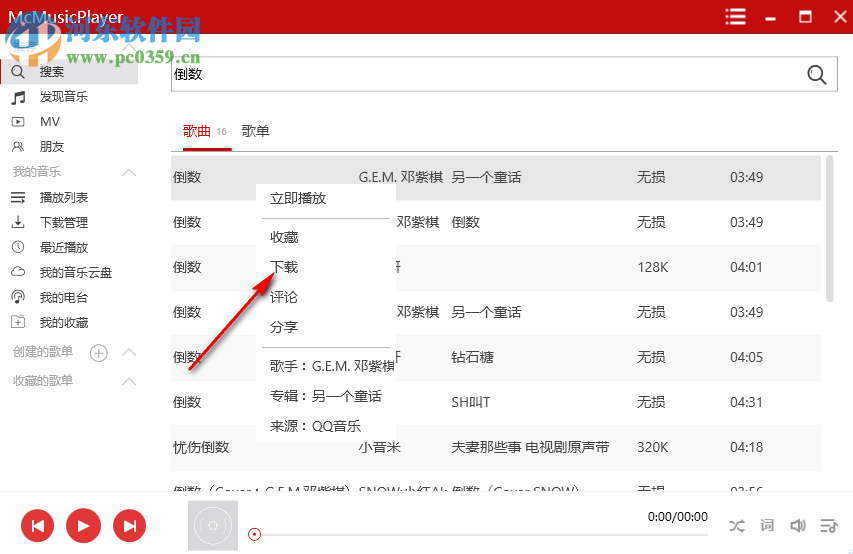Select song row with album 钻石糖

(496, 358)
